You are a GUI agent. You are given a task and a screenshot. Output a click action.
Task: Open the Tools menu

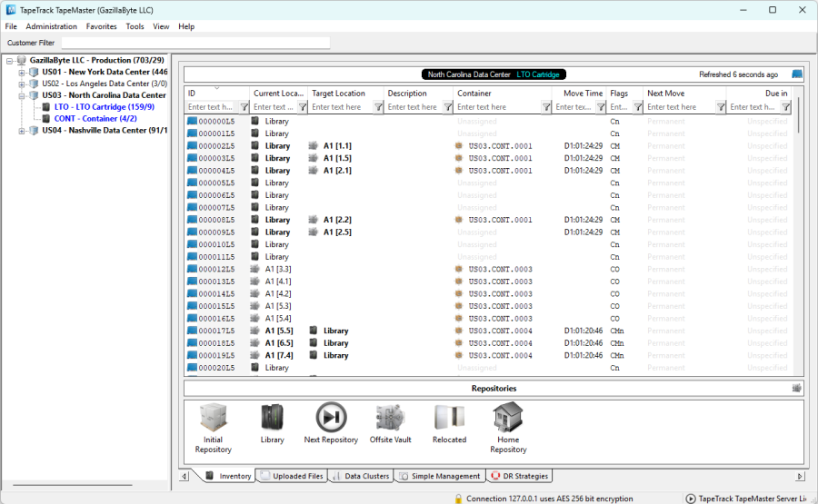(135, 26)
